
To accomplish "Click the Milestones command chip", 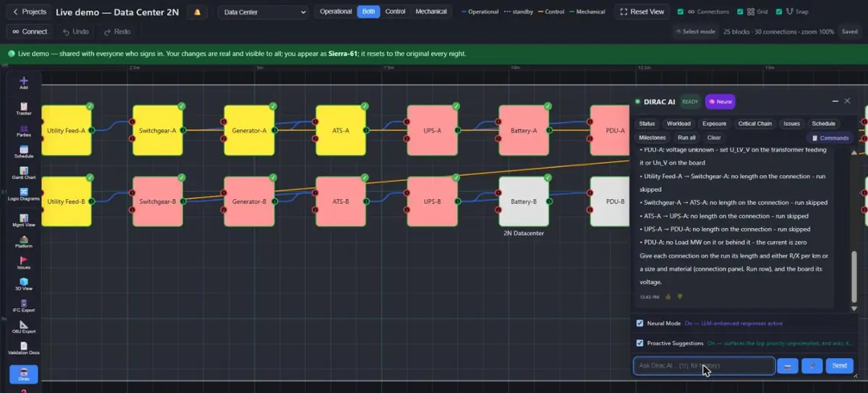I will pos(652,138).
